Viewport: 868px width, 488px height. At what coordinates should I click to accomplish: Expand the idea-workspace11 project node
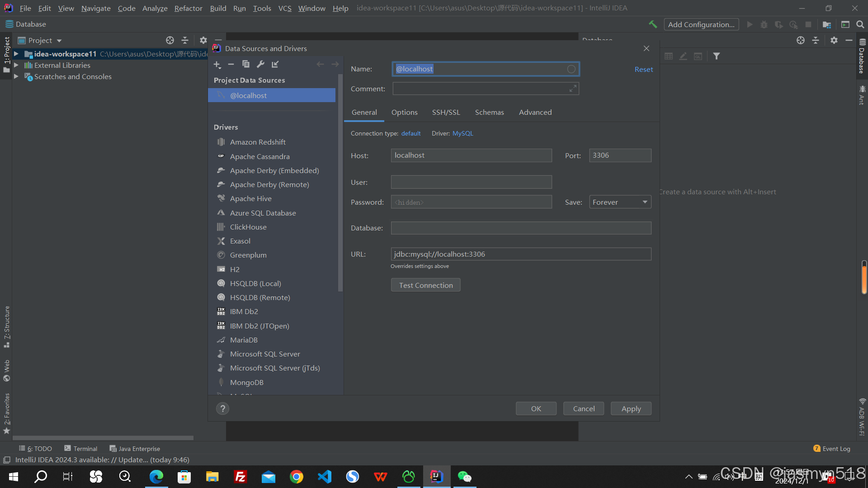(16, 54)
